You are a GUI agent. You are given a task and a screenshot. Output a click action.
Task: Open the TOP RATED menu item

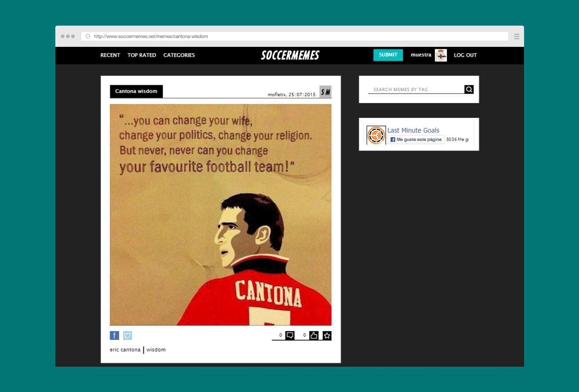click(x=142, y=55)
